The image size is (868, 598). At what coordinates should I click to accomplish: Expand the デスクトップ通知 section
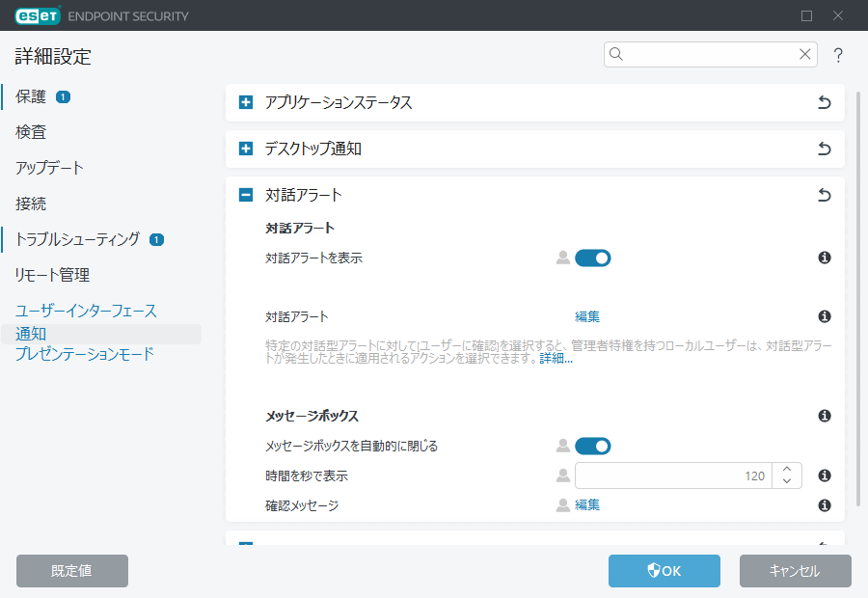click(x=246, y=149)
